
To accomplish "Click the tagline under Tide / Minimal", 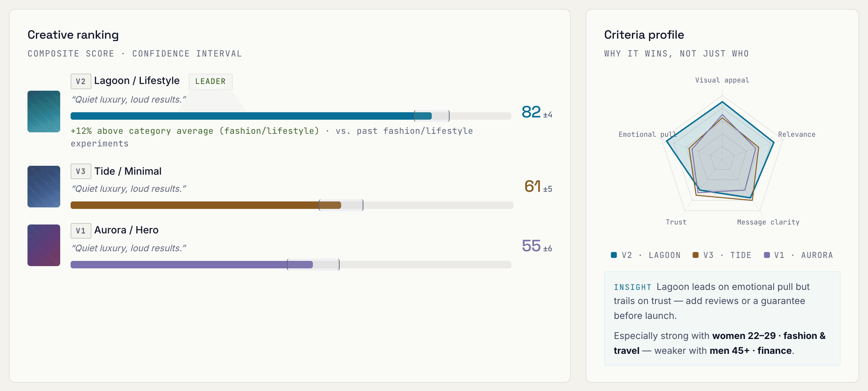I will 129,189.
